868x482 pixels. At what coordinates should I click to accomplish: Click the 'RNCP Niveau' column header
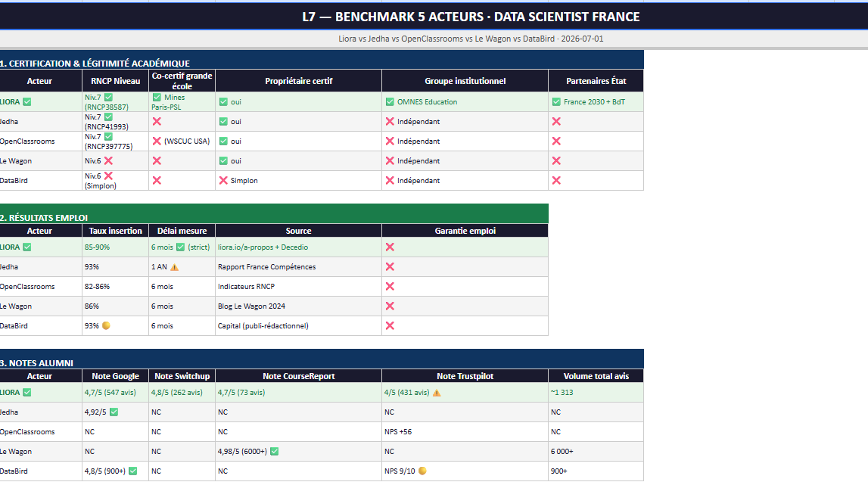point(115,81)
